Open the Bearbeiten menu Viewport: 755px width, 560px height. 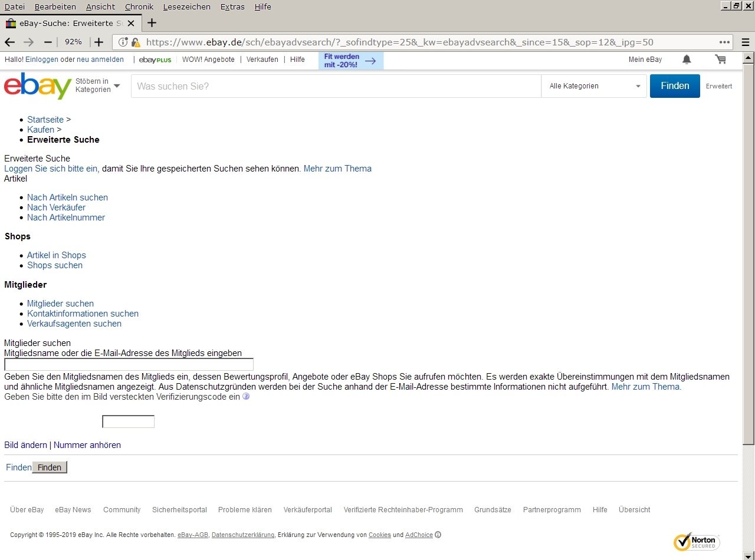tap(55, 7)
